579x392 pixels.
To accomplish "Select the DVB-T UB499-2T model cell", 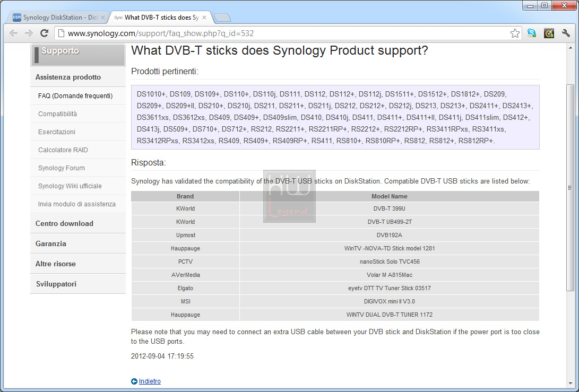I will tap(389, 222).
